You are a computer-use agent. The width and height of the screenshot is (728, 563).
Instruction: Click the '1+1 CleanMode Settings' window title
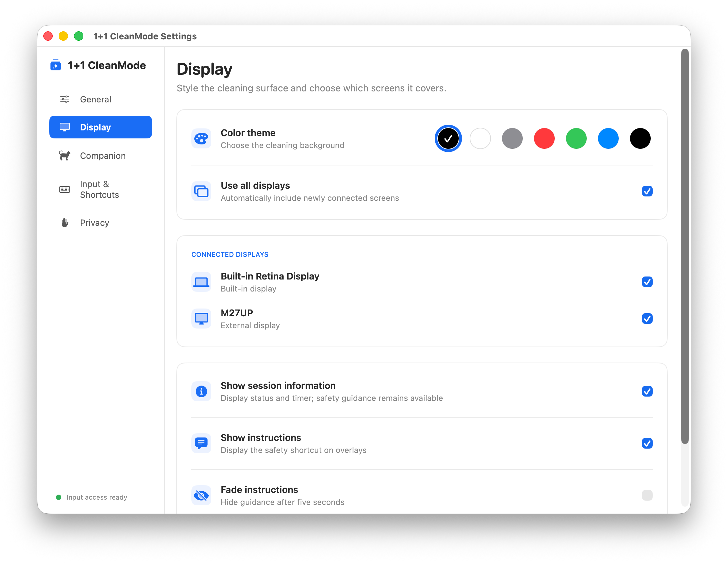pyautogui.click(x=145, y=36)
